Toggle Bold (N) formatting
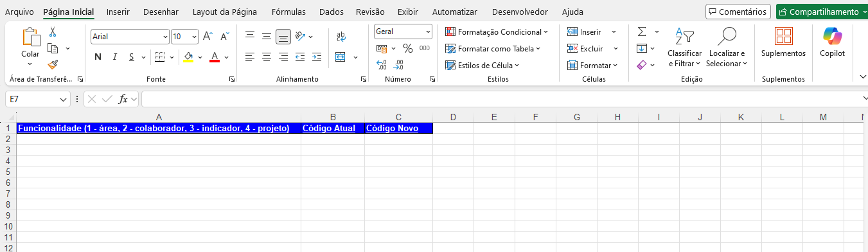Image resolution: width=868 pixels, height=252 pixels. [98, 57]
